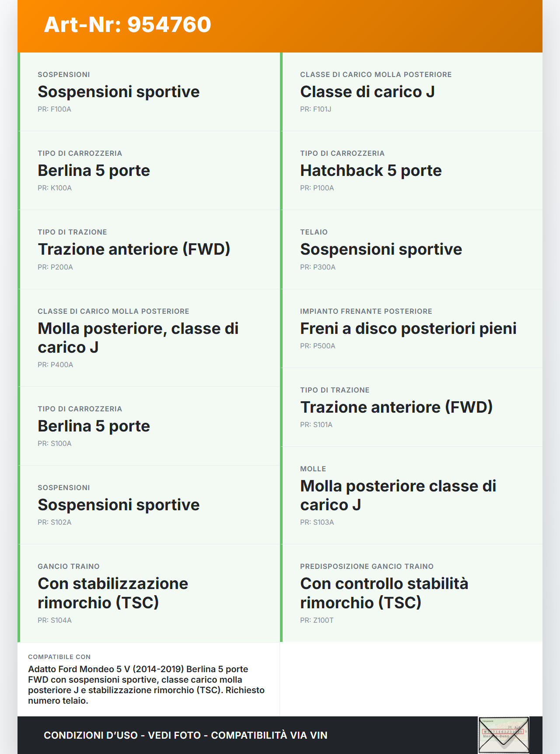Select Con stabilizzazione rimorchio (TSC) card
The image size is (560, 754).
pyautogui.click(x=150, y=593)
